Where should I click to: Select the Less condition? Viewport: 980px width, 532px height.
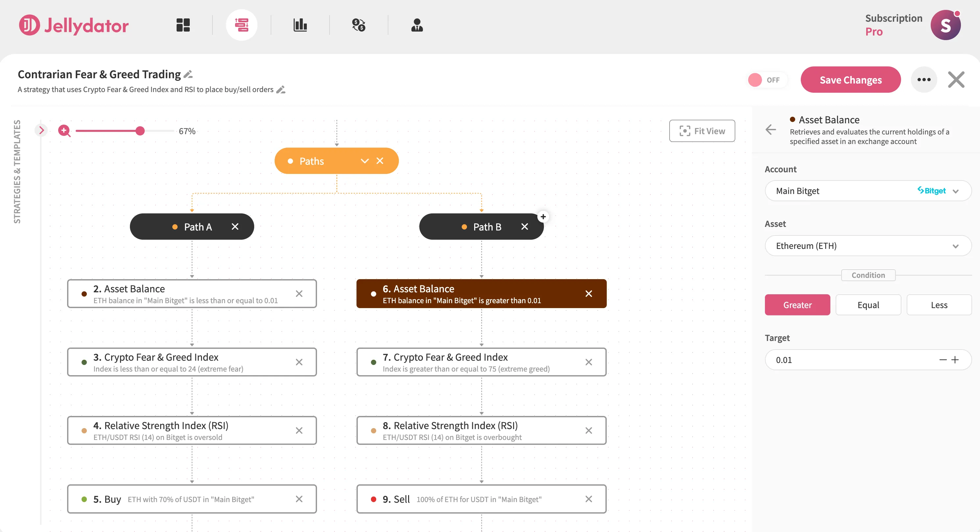coord(939,304)
